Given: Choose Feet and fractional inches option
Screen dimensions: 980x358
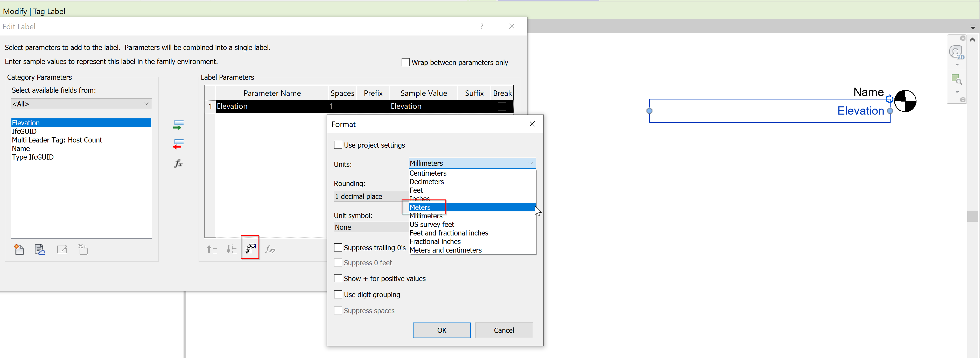Looking at the screenshot, I should tap(449, 233).
